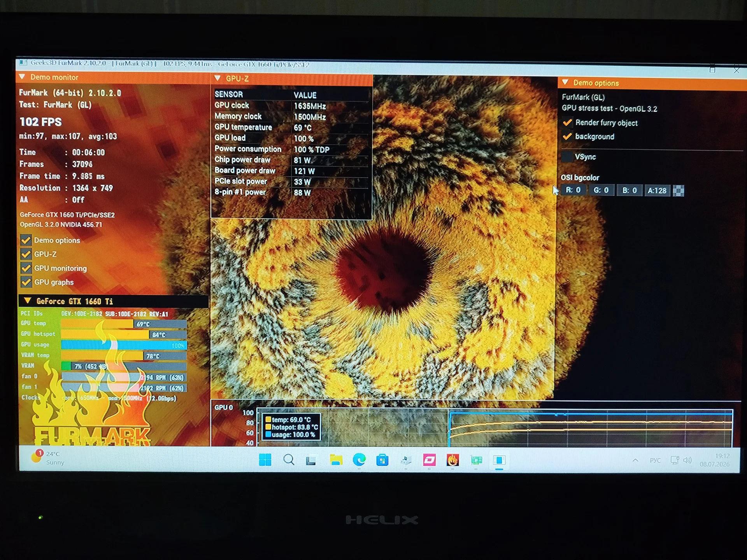Image resolution: width=747 pixels, height=560 pixels.
Task: Open the weather widget showing 24°C Sunny
Action: (x=48, y=458)
